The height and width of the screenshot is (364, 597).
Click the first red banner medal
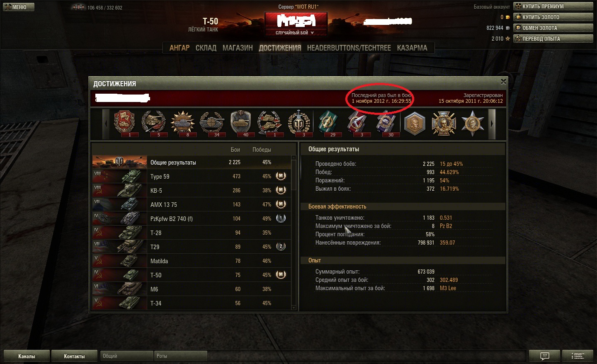click(x=124, y=123)
